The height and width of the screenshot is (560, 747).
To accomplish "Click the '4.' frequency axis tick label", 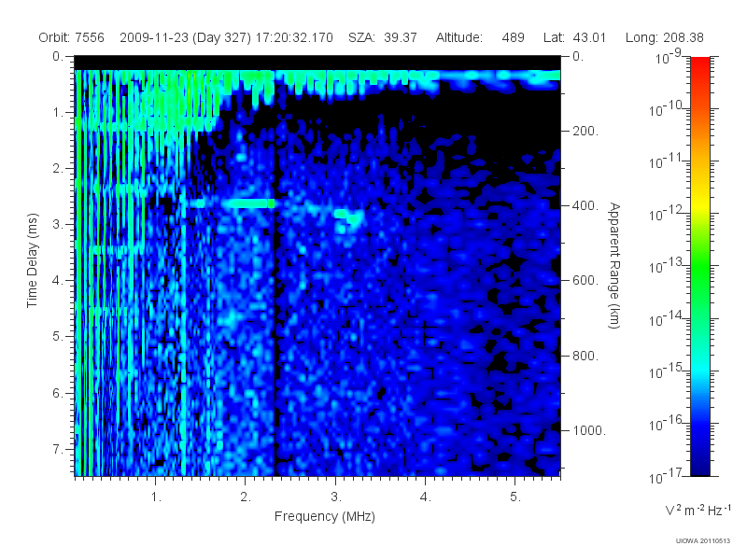I will pyautogui.click(x=426, y=497).
